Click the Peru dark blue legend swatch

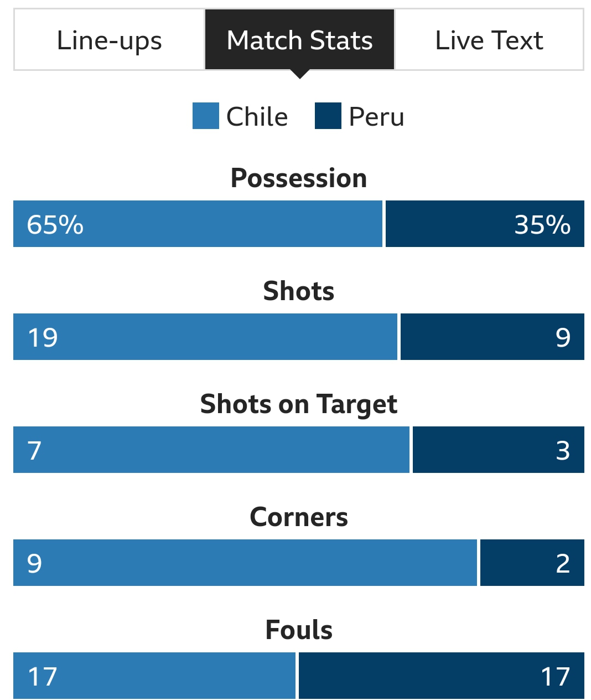[x=328, y=116]
